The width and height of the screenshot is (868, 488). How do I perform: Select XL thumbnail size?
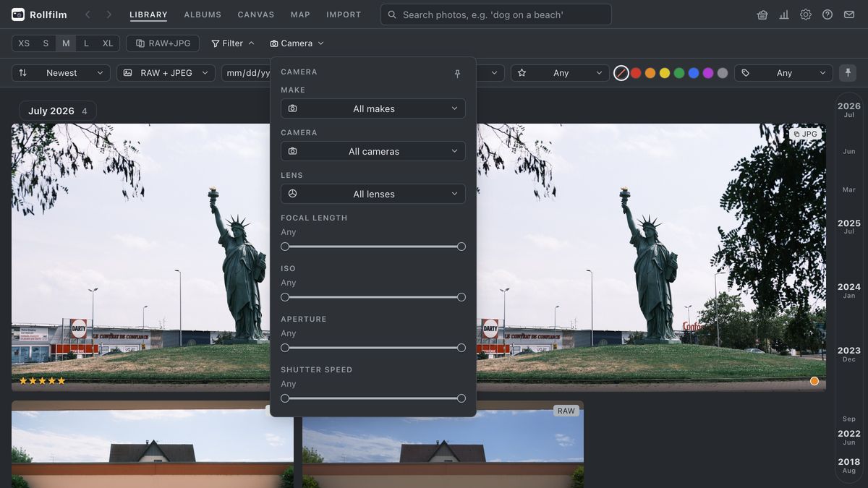pos(108,43)
